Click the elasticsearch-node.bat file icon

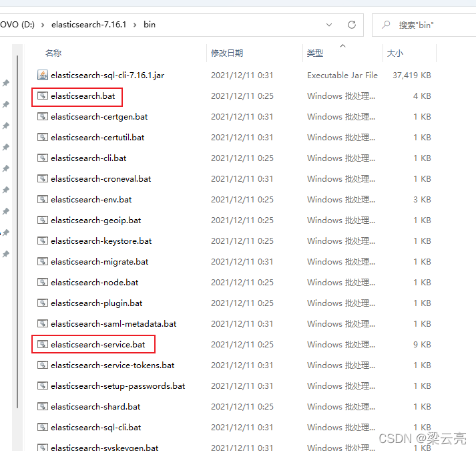point(43,282)
